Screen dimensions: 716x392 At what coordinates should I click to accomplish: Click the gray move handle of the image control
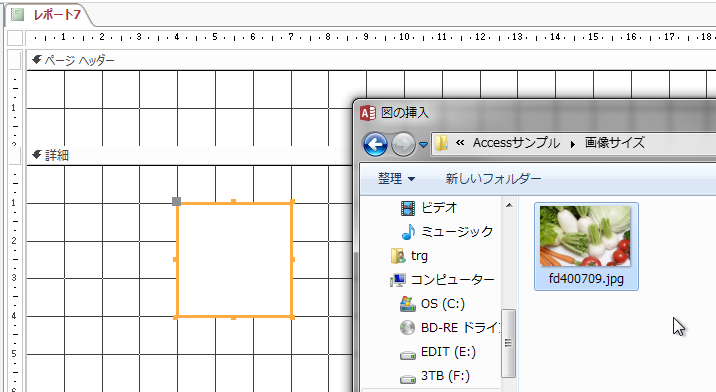click(177, 201)
